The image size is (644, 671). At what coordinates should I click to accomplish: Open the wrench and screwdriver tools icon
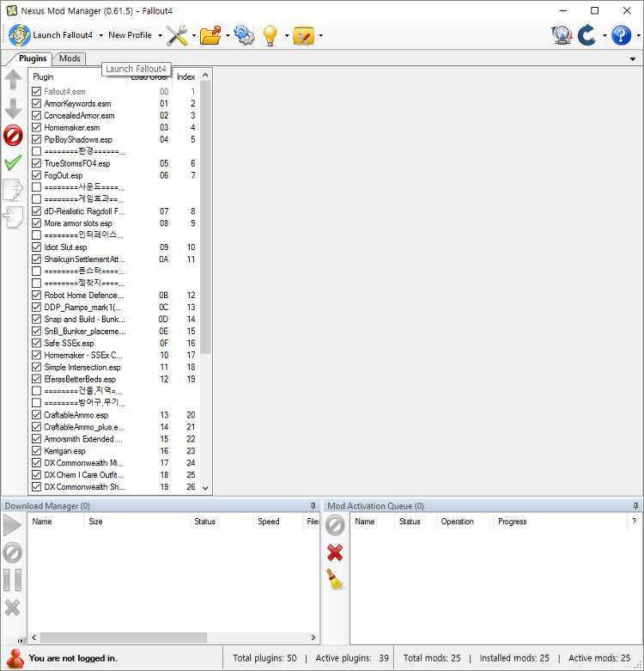coord(177,35)
